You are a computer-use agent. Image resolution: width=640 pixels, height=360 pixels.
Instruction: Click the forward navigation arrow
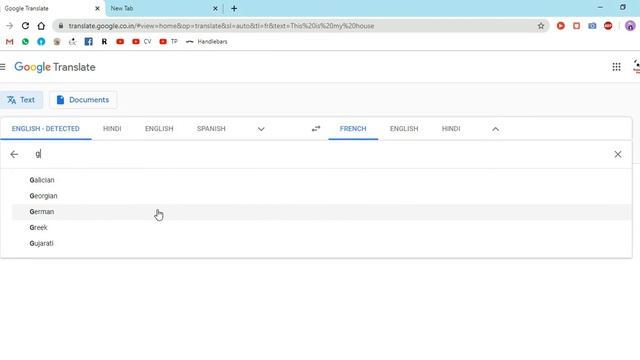[9, 26]
